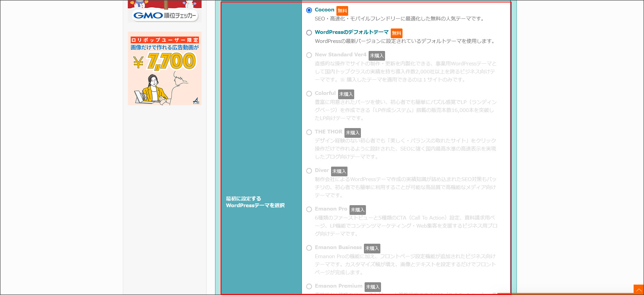Click the New Standard Ver4 label
Viewport: 644px width, 295px height.
coord(340,55)
